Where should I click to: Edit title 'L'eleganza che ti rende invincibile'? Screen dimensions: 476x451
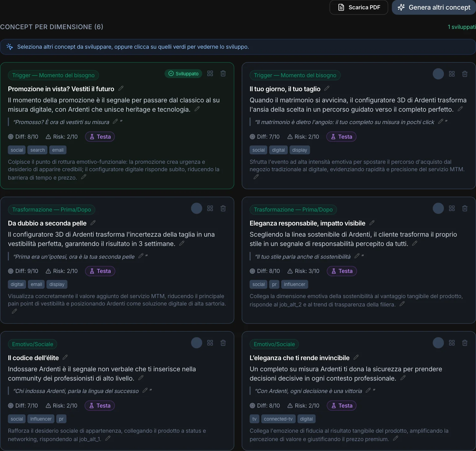(x=356, y=357)
